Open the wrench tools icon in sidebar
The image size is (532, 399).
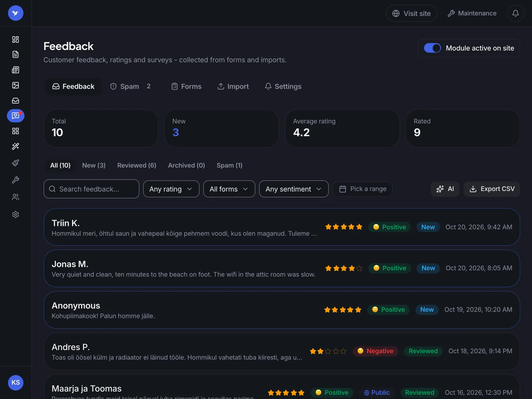click(x=16, y=180)
